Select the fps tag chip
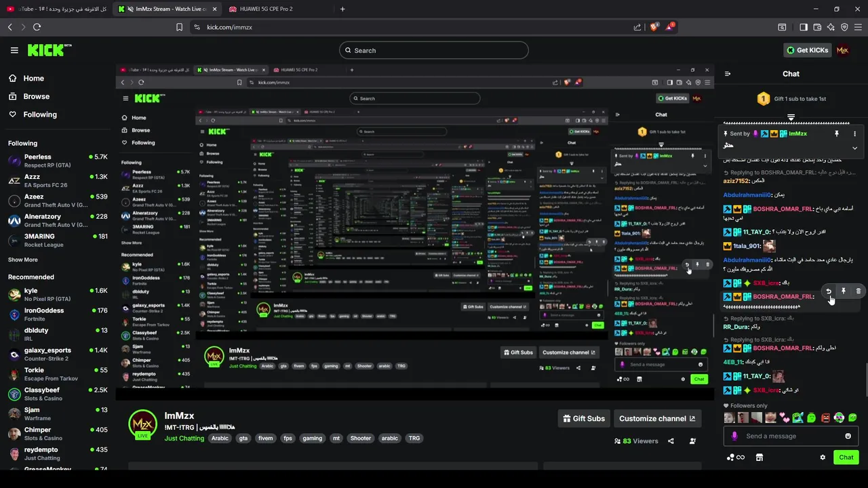This screenshot has height=488, width=868. 288,439
